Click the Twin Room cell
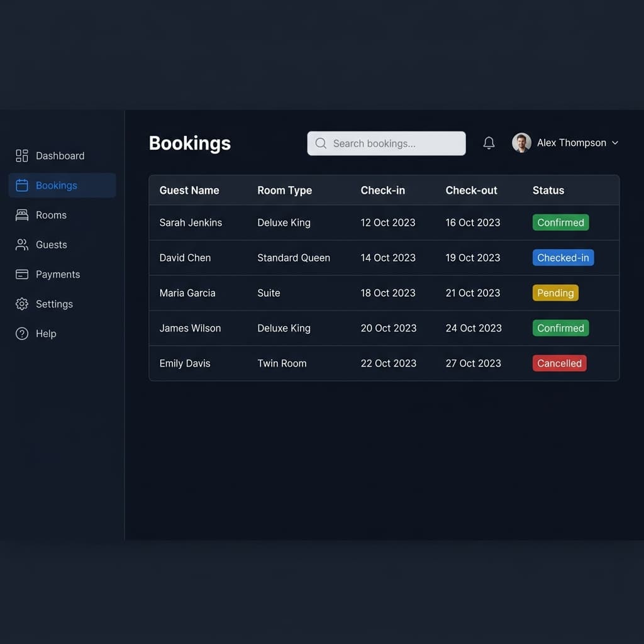This screenshot has height=644, width=644. [282, 363]
